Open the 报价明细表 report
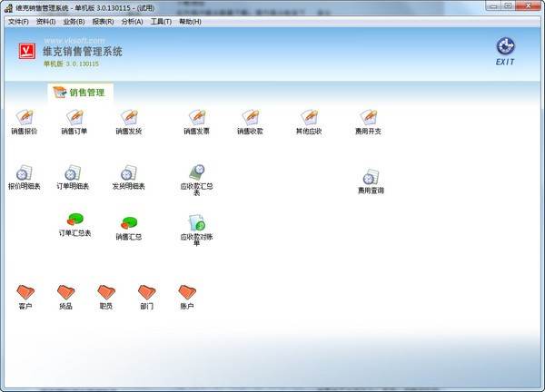The height and width of the screenshot is (392, 545). click(25, 173)
